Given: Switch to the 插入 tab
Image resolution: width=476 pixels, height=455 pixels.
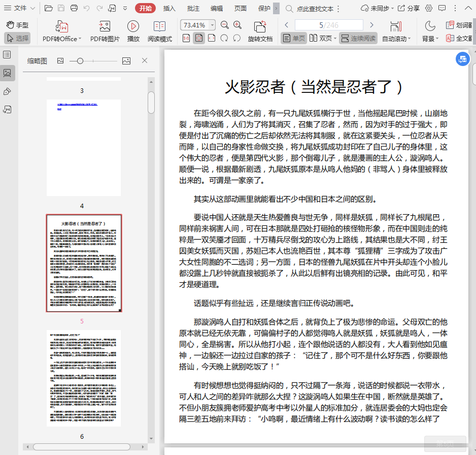Looking at the screenshot, I should click(x=169, y=8).
